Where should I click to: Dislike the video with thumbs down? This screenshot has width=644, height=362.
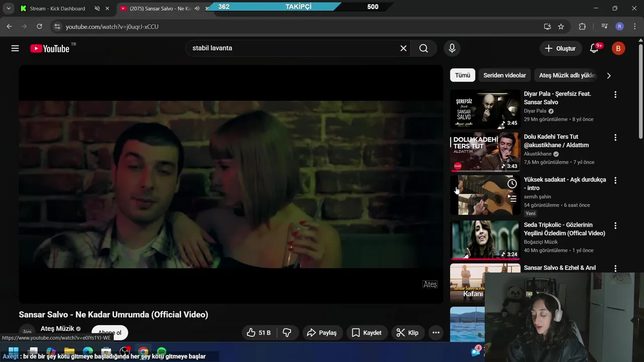[287, 333]
